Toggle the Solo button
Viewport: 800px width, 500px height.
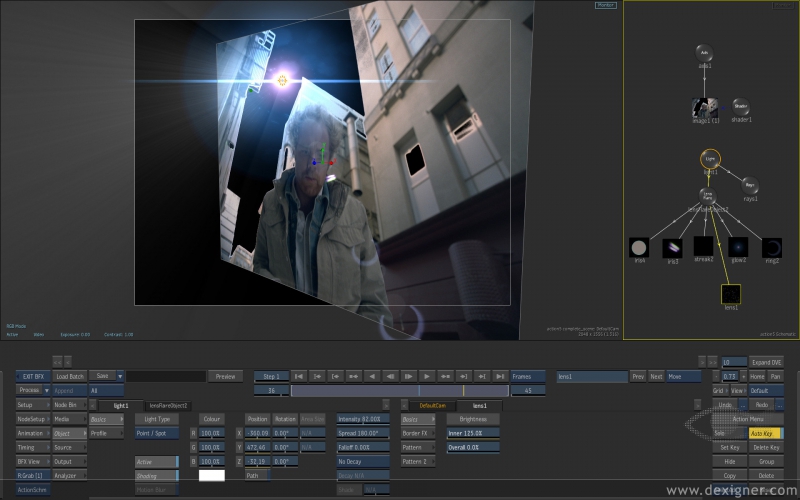click(x=730, y=433)
